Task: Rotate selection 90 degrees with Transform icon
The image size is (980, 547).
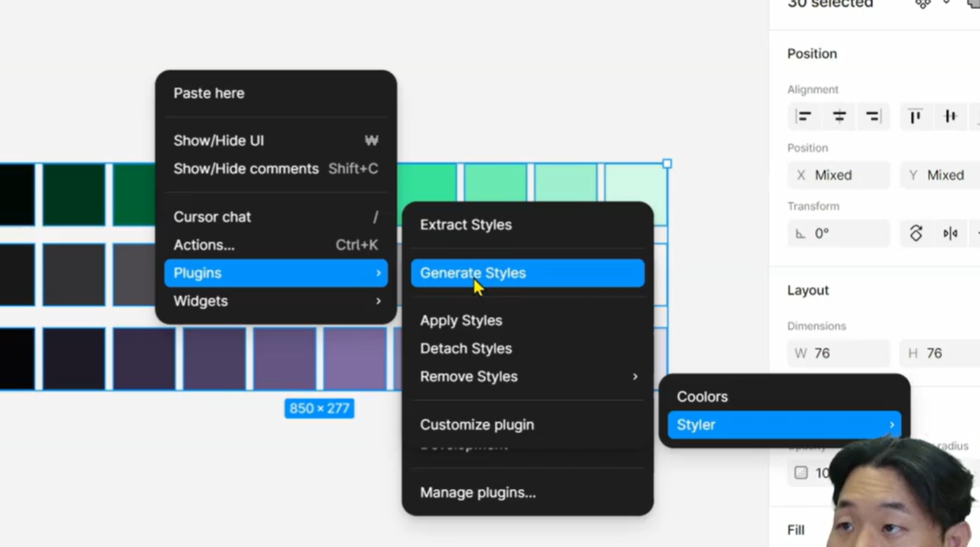Action: [x=916, y=234]
